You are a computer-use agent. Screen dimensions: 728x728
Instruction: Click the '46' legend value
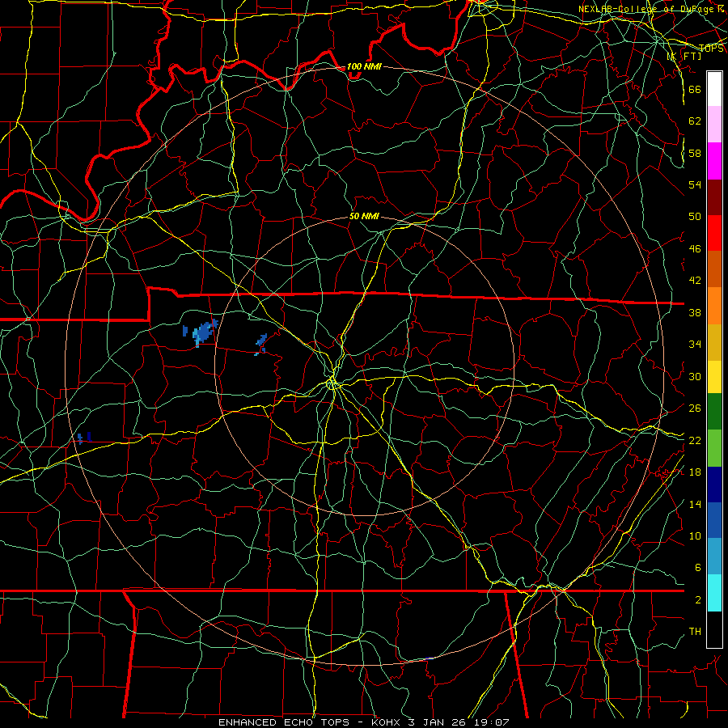[x=695, y=249]
